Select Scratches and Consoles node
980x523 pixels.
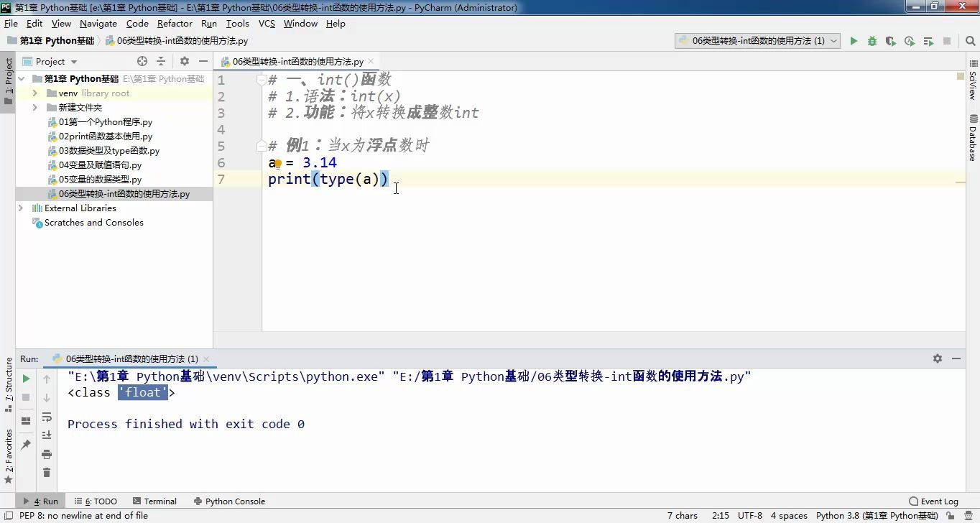click(93, 223)
